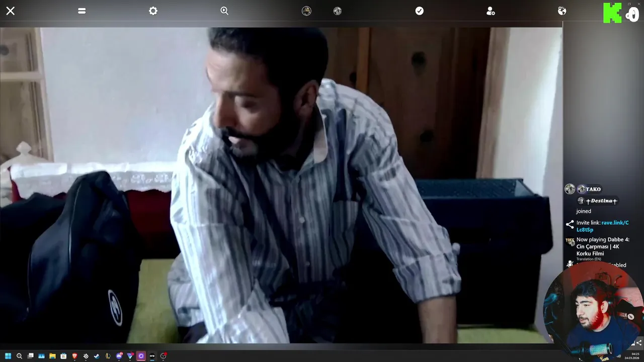Open the Rave hamburger menu icon
The height and width of the screenshot is (362, 644).
82,11
